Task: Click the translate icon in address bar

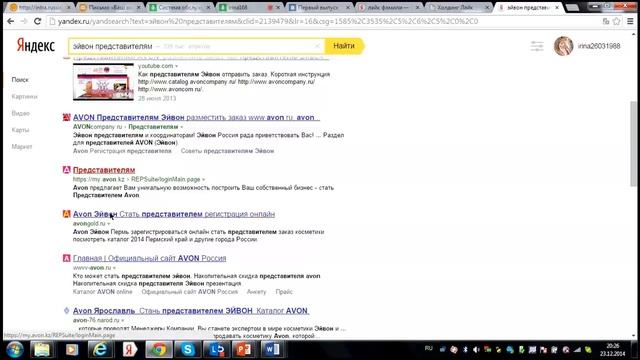Action: point(606,21)
